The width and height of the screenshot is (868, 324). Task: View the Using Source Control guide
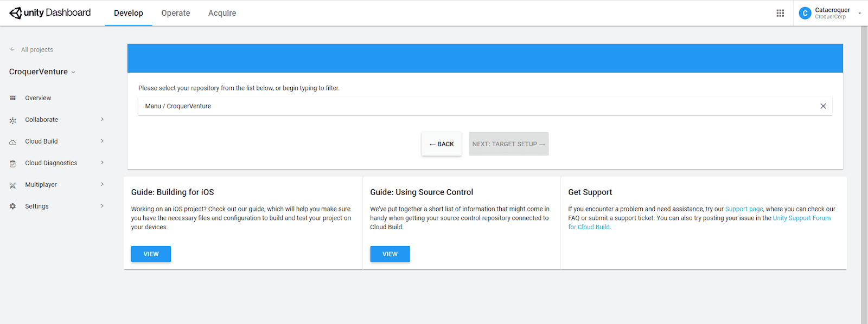tap(390, 254)
